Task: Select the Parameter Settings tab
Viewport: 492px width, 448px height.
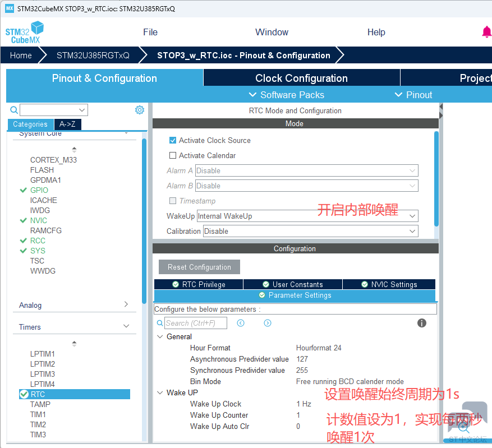Action: pos(295,295)
